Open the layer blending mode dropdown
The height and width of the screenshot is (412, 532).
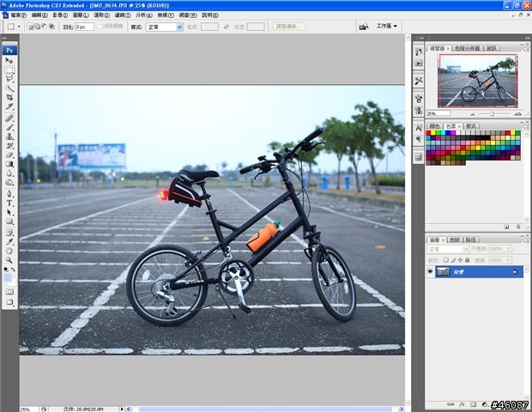coord(448,249)
